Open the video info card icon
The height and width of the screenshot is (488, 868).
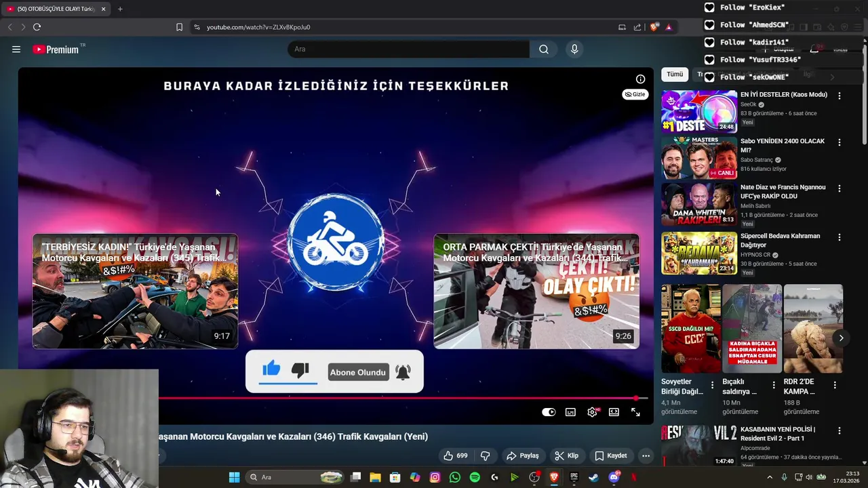point(640,79)
